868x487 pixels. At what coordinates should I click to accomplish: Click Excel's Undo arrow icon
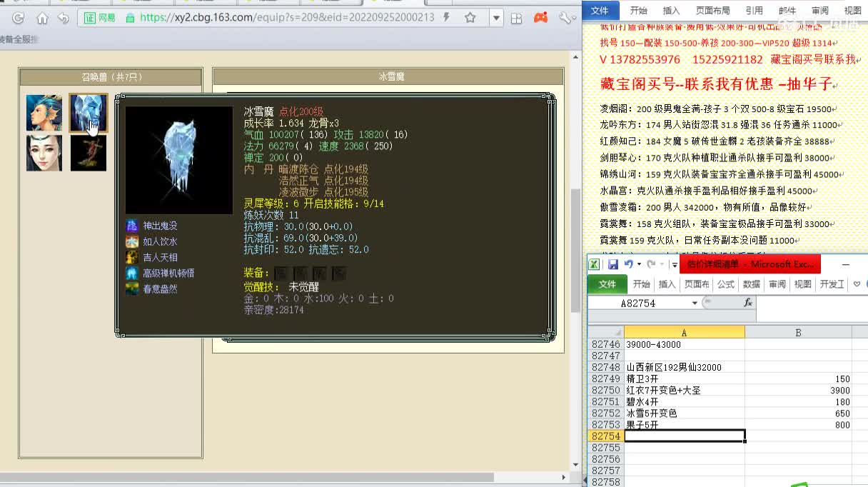(x=628, y=264)
